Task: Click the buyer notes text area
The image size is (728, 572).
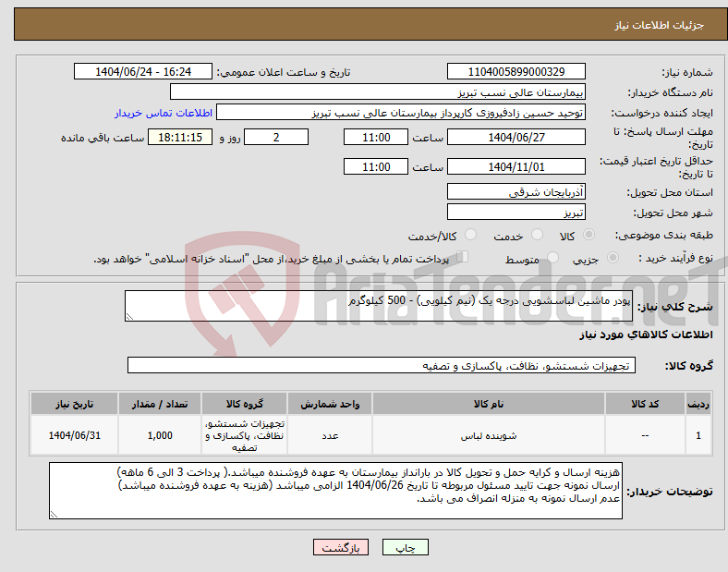Action: 335,491
